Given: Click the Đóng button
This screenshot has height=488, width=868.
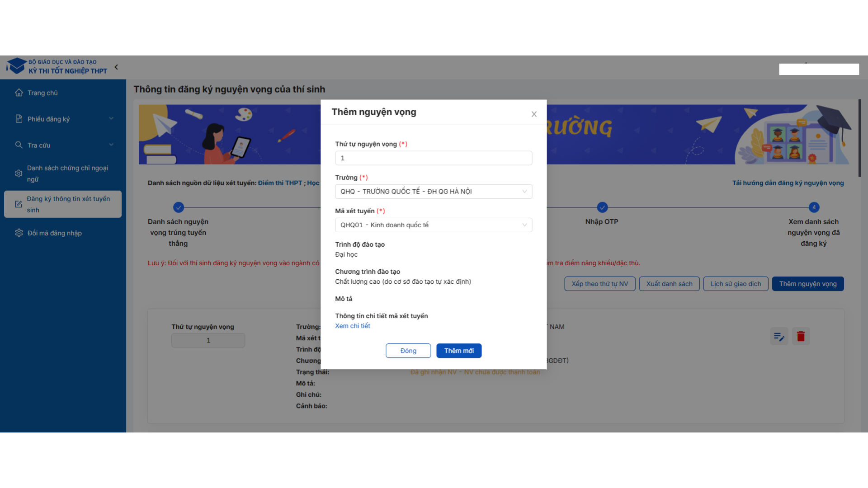Looking at the screenshot, I should [408, 351].
